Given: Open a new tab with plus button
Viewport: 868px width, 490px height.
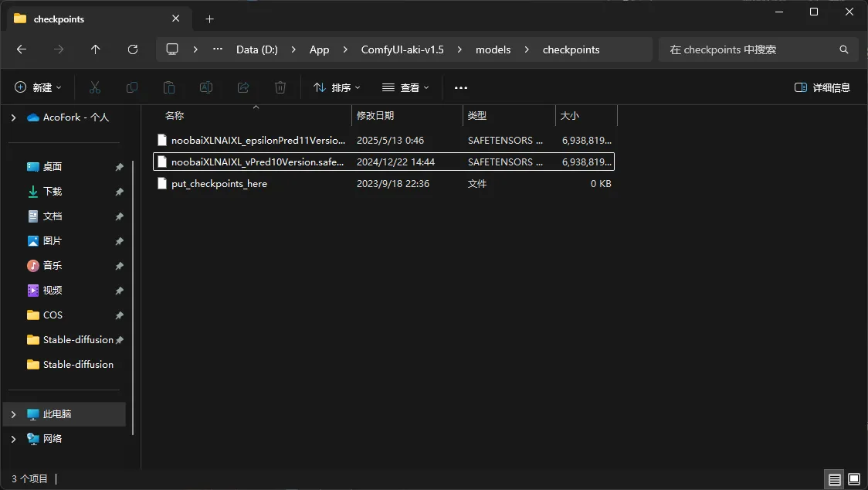Looking at the screenshot, I should (x=209, y=19).
